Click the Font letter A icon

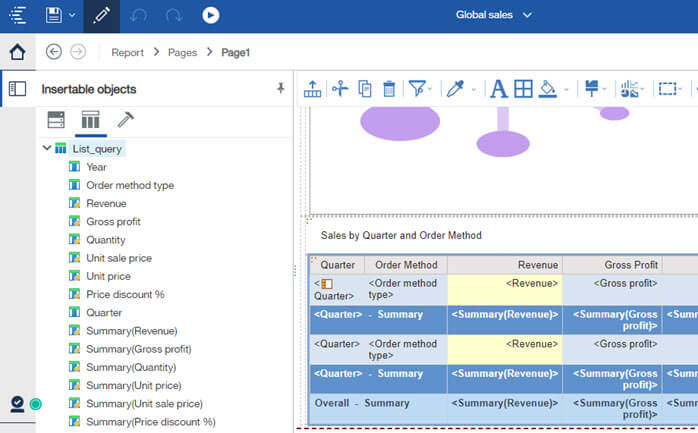point(499,89)
